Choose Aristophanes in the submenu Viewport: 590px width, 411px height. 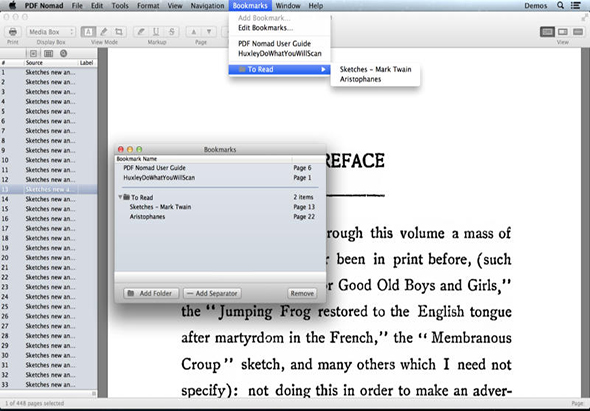(375, 79)
